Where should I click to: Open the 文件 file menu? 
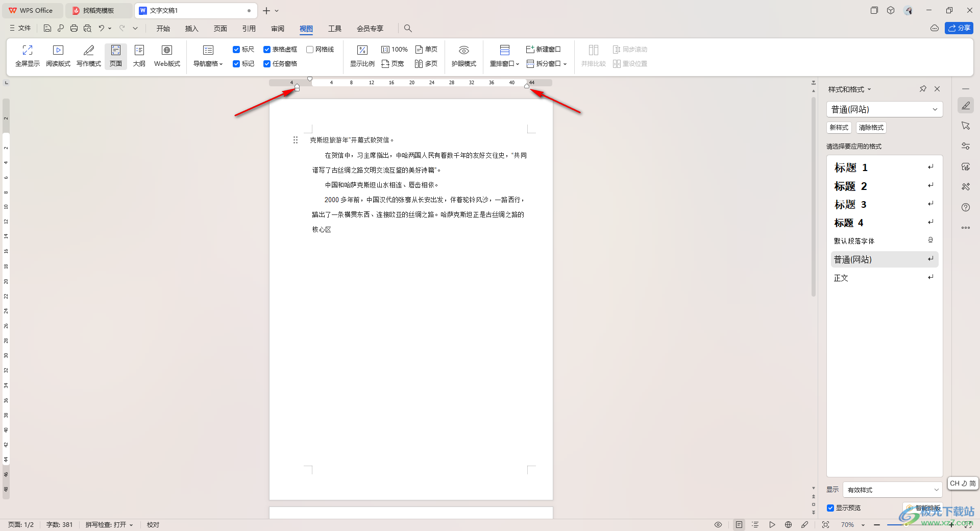point(20,28)
